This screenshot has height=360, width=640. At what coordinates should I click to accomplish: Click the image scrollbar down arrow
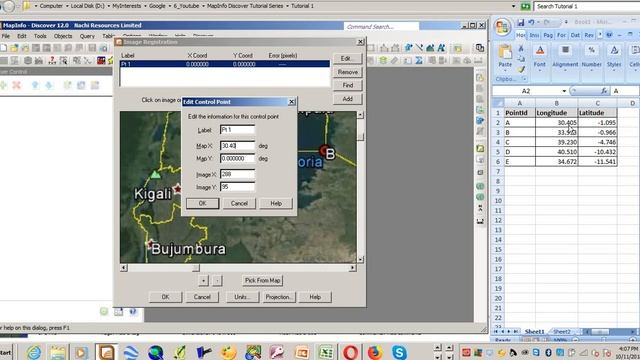[x=360, y=259]
